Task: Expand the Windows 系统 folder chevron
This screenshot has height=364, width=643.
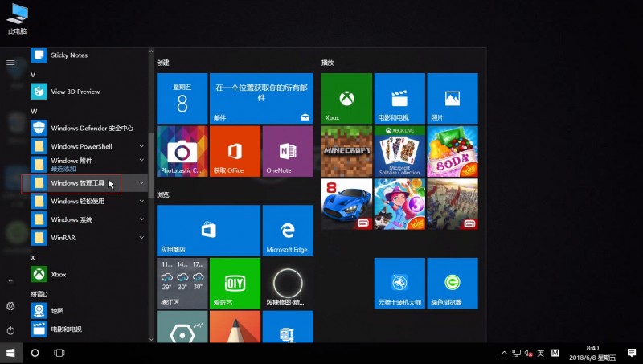Action: (x=141, y=219)
